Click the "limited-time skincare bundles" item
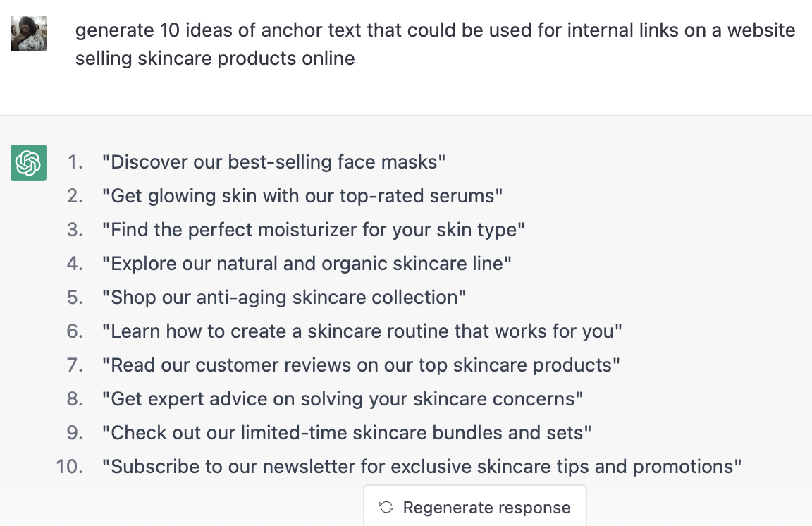 (x=346, y=433)
